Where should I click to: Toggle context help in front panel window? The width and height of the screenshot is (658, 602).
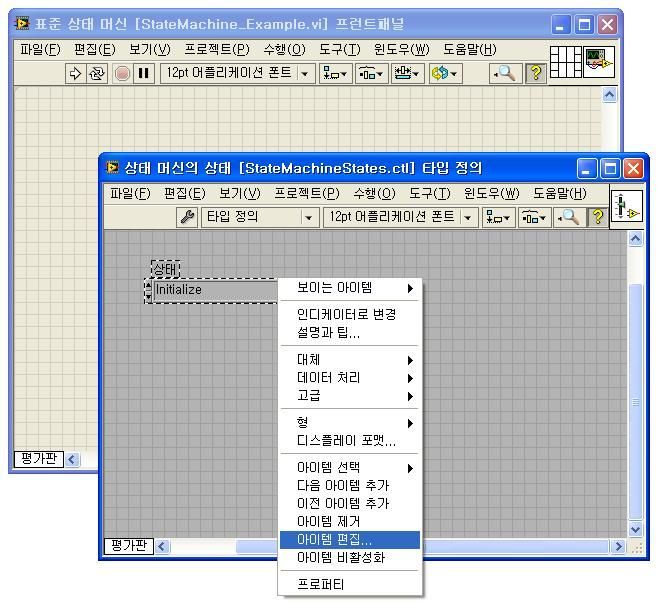click(x=535, y=73)
